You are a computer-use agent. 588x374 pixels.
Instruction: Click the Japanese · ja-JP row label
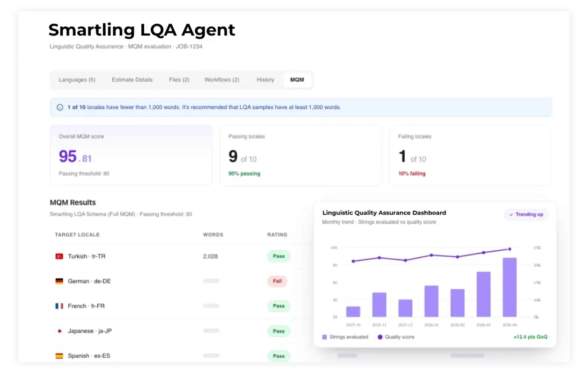[x=90, y=331]
